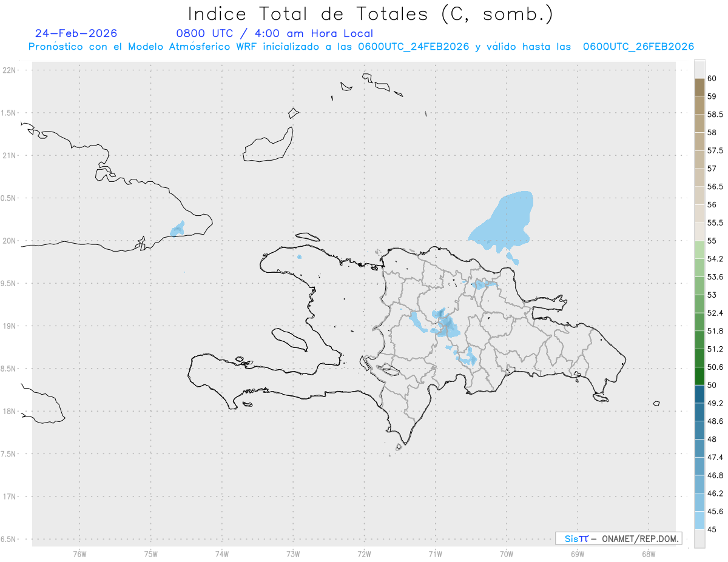Image resolution: width=728 pixels, height=562 pixels.
Task: Click the "47.4" colorbar value
Action: pos(715,457)
